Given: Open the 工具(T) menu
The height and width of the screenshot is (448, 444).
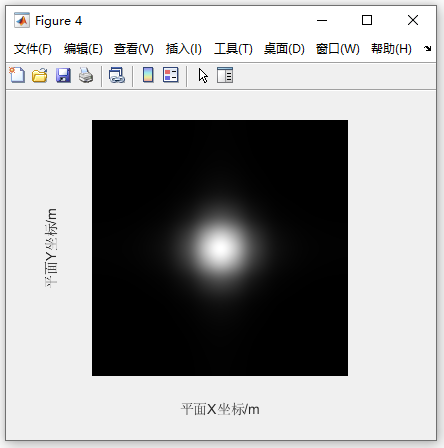Looking at the screenshot, I should 233,49.
